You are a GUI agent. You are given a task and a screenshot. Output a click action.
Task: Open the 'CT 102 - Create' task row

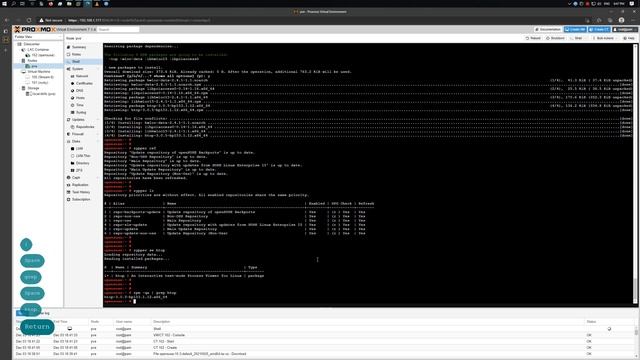click(325, 348)
